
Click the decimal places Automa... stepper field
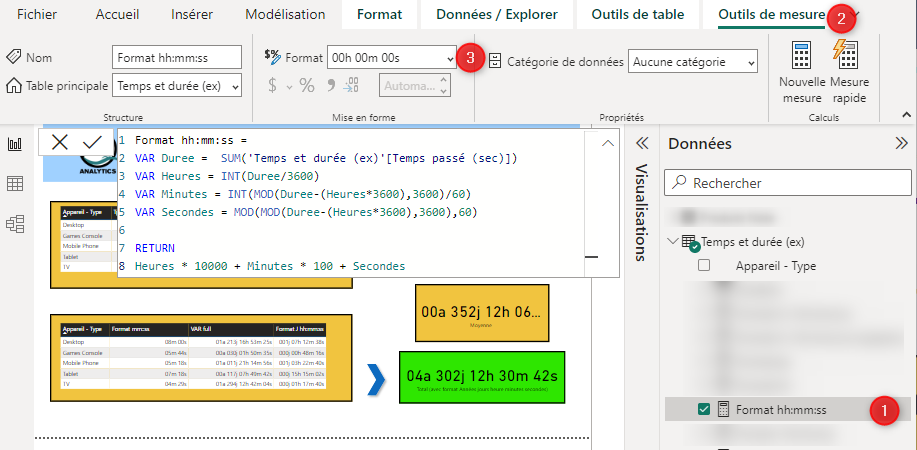click(414, 86)
